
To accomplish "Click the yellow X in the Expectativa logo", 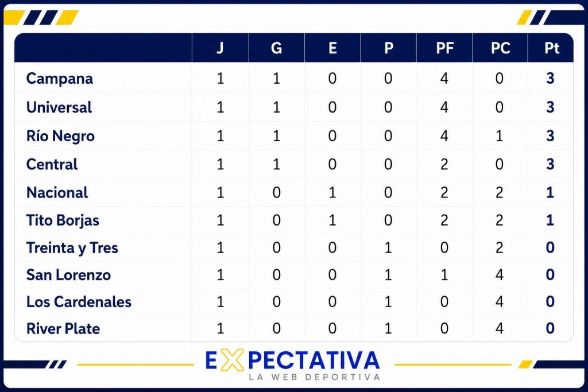I will [x=232, y=360].
